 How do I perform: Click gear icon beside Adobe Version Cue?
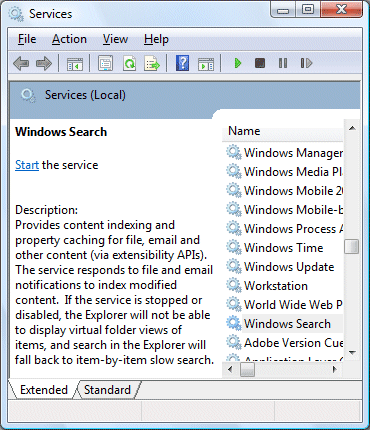[x=234, y=342]
